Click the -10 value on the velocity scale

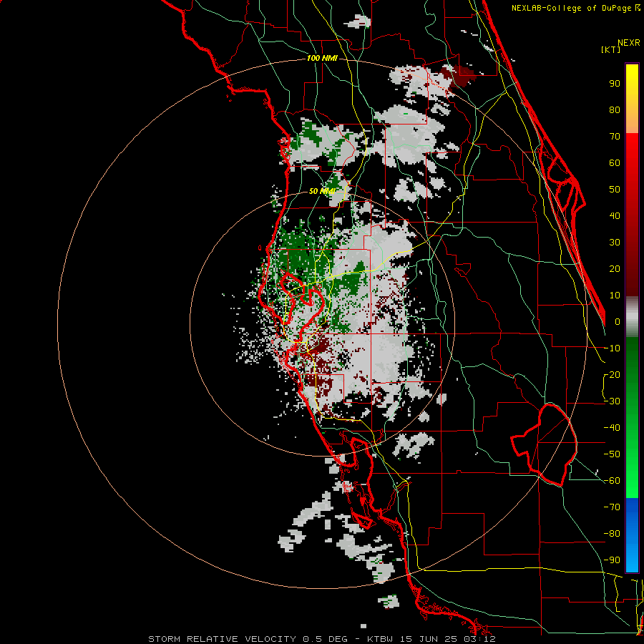pos(612,348)
